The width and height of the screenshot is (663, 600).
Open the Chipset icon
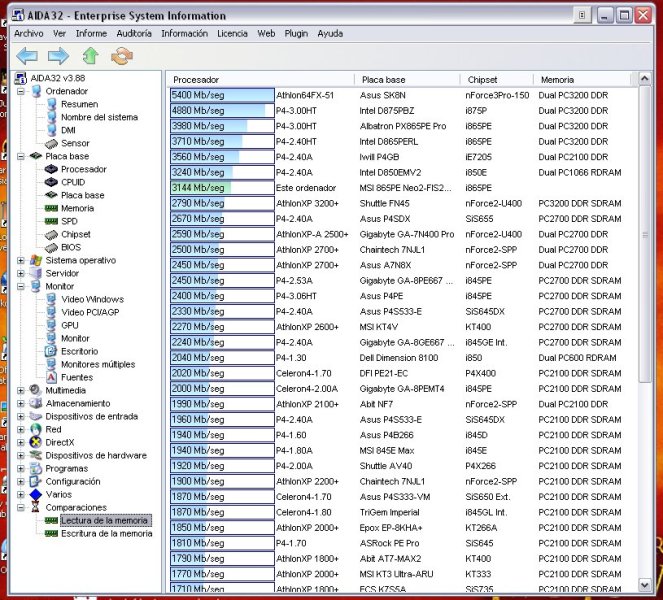tap(51, 235)
